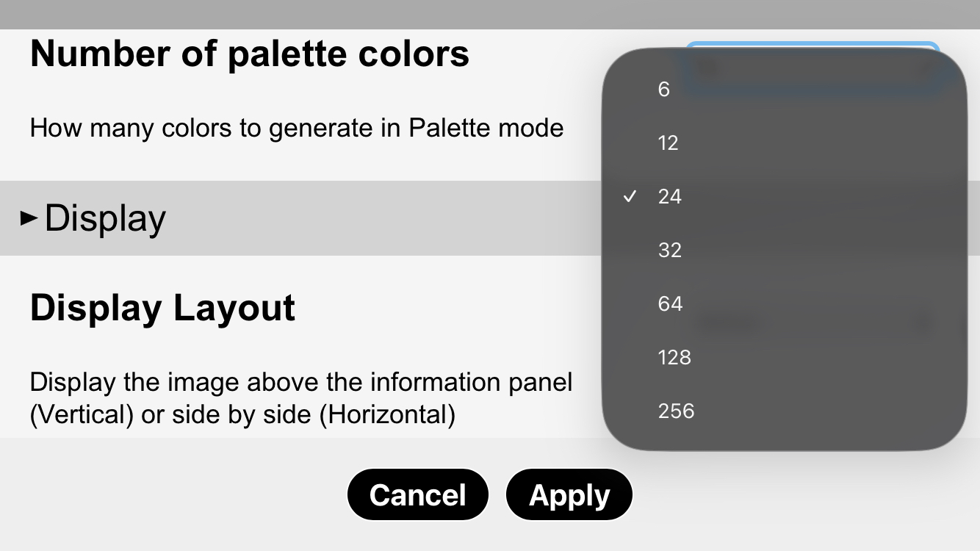Pick 128 from the open menu

pyautogui.click(x=674, y=358)
